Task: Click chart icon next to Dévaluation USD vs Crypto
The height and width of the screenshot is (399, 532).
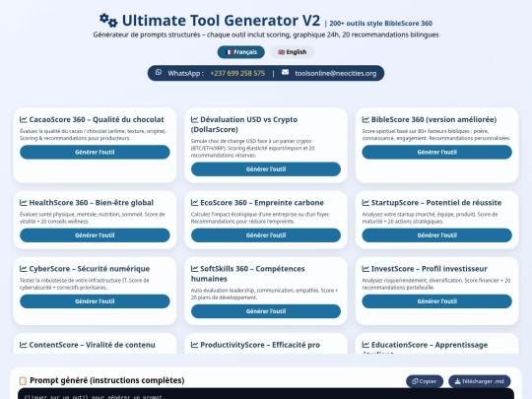Action: click(x=194, y=119)
